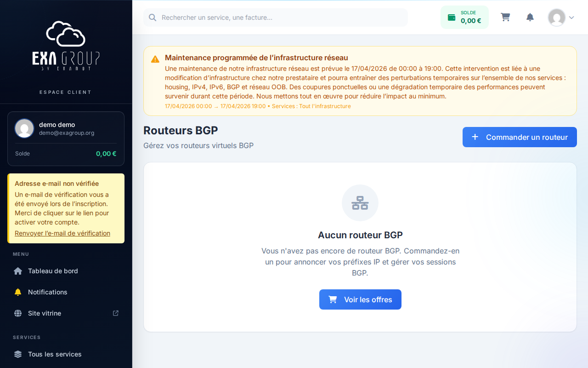Click the search magnifier icon

[x=153, y=17]
